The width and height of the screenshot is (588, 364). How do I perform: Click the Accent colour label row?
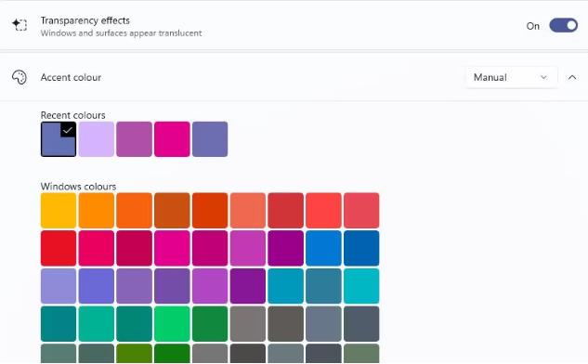click(x=294, y=77)
